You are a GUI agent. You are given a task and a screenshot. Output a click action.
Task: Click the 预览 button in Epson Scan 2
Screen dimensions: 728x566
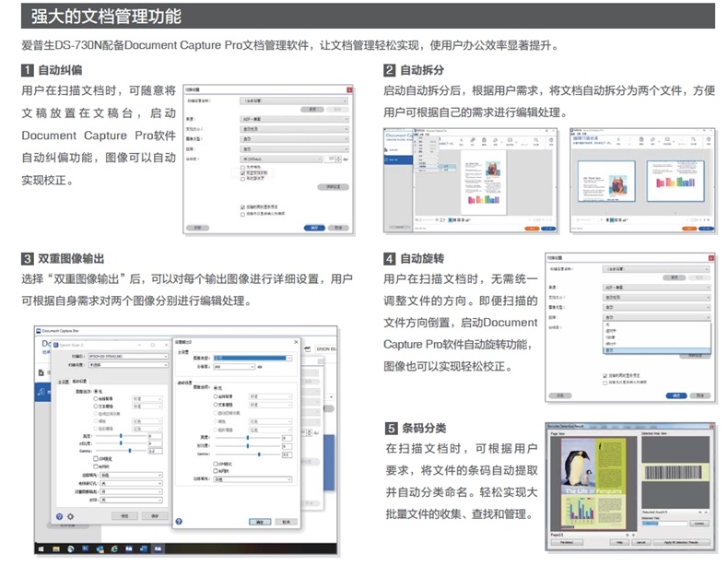click(124, 516)
